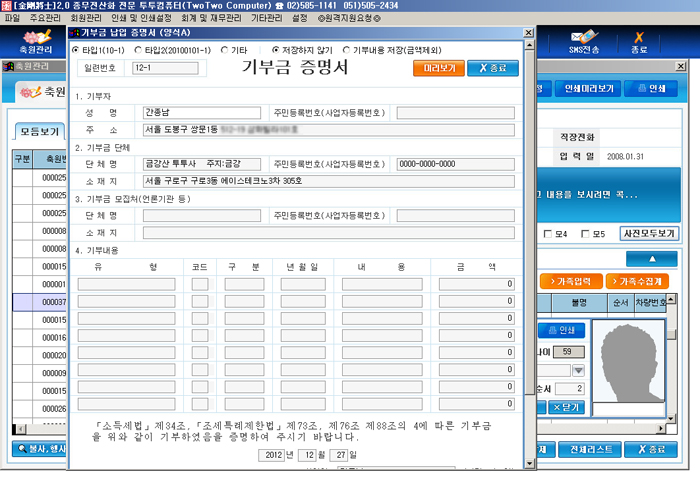Switch to the 모듬보기 tab

40,132
